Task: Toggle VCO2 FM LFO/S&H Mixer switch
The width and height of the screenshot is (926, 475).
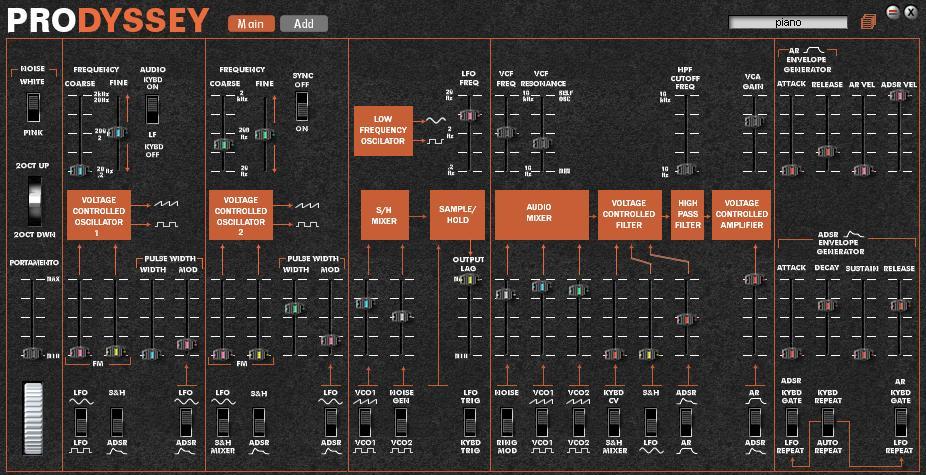Action: point(222,422)
